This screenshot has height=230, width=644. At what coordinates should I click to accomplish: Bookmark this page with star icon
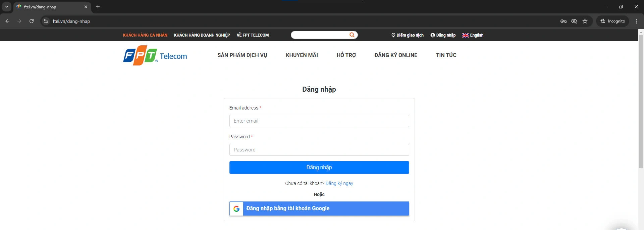point(585,21)
